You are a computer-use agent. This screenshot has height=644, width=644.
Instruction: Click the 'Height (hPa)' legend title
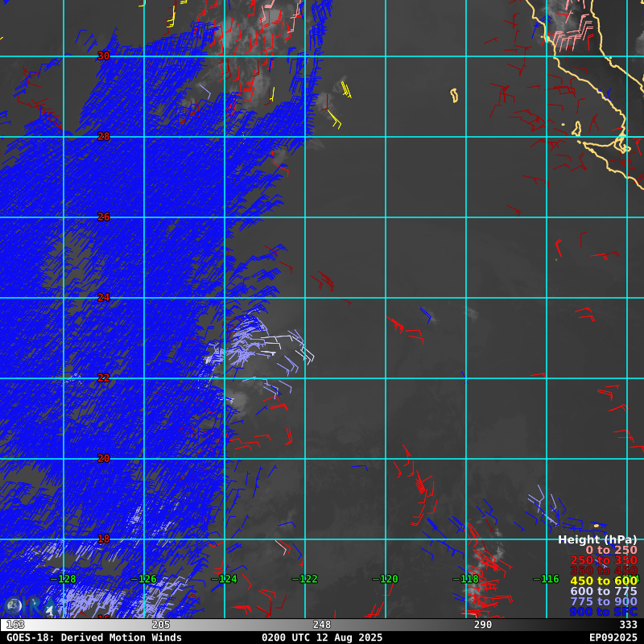[x=597, y=539]
